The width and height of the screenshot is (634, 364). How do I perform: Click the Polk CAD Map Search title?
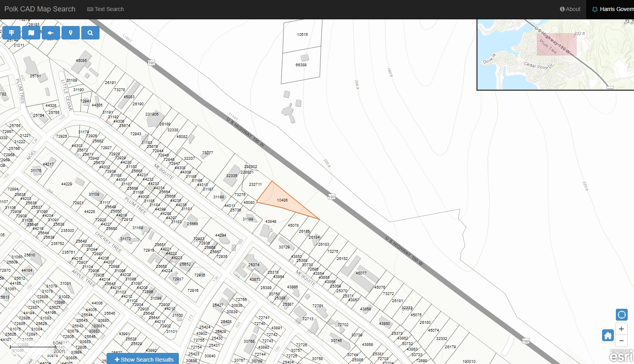click(x=40, y=9)
